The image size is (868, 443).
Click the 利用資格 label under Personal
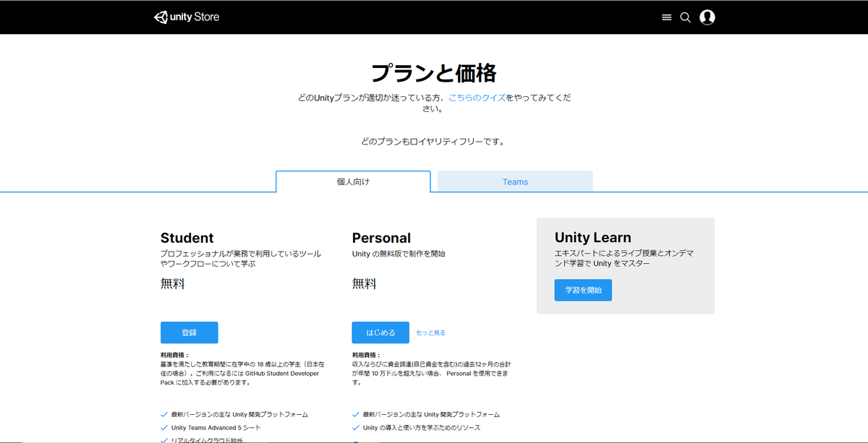pyautogui.click(x=367, y=356)
